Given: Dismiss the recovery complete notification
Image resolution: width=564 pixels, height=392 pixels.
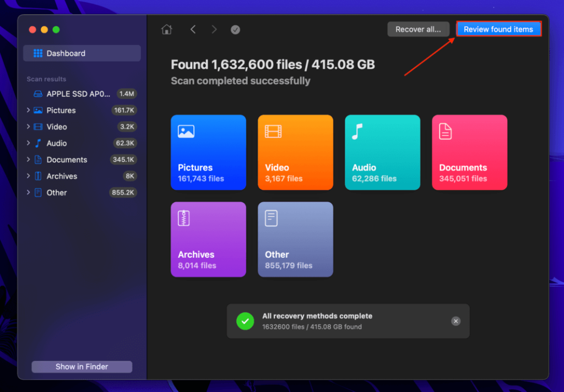Looking at the screenshot, I should [x=455, y=321].
